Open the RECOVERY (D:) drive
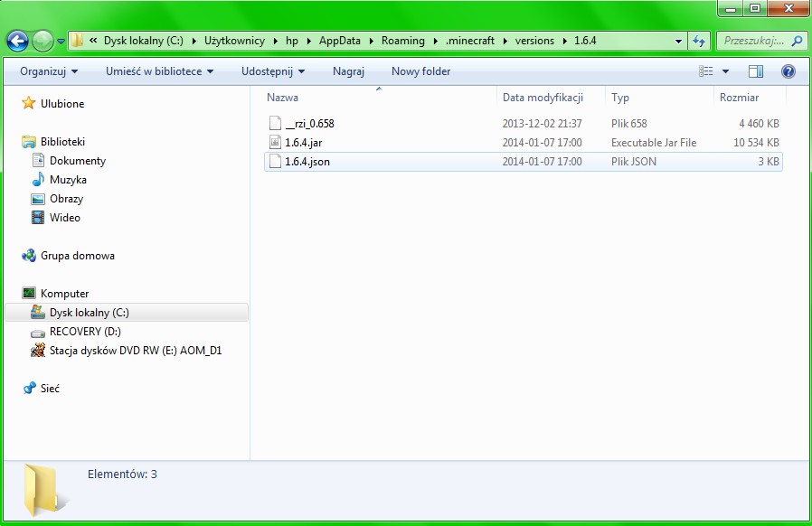 click(85, 332)
